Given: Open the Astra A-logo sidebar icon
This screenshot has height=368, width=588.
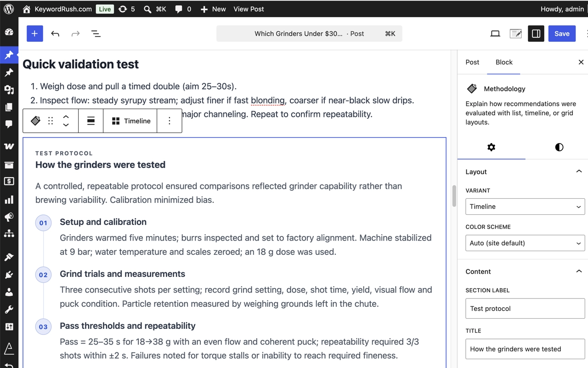Looking at the screenshot, I should pos(9,348).
